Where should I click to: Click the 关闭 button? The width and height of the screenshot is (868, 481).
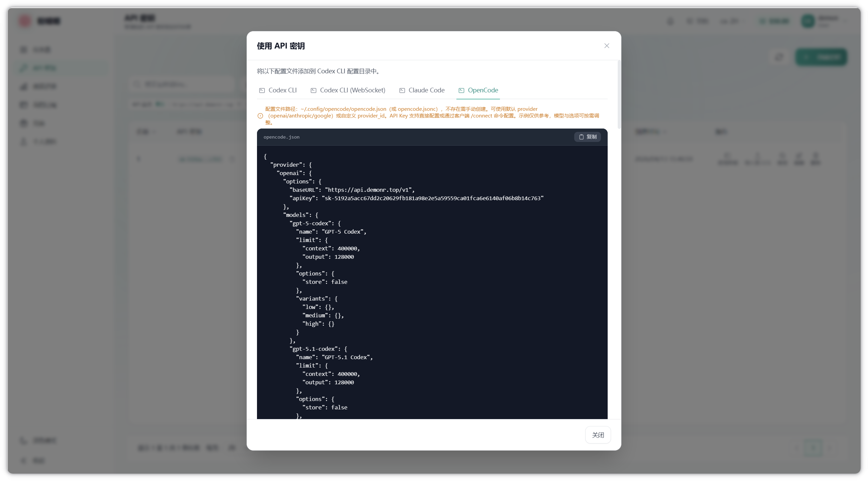(598, 435)
